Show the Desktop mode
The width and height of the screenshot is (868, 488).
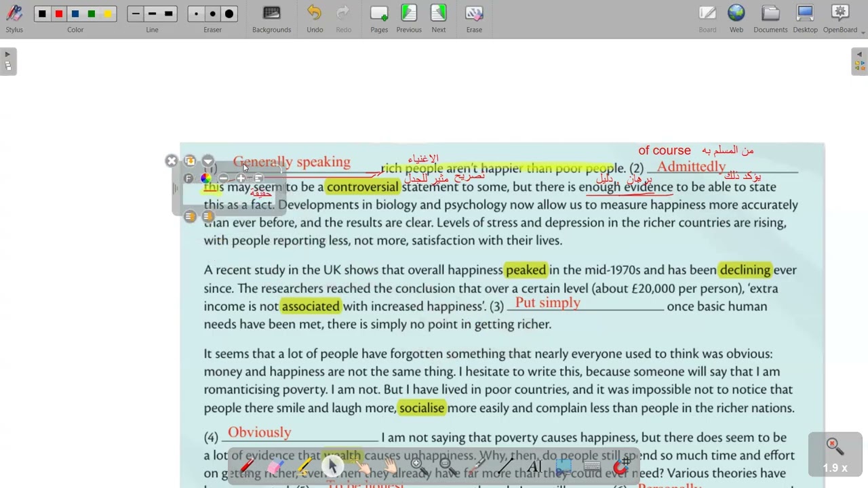click(x=805, y=19)
